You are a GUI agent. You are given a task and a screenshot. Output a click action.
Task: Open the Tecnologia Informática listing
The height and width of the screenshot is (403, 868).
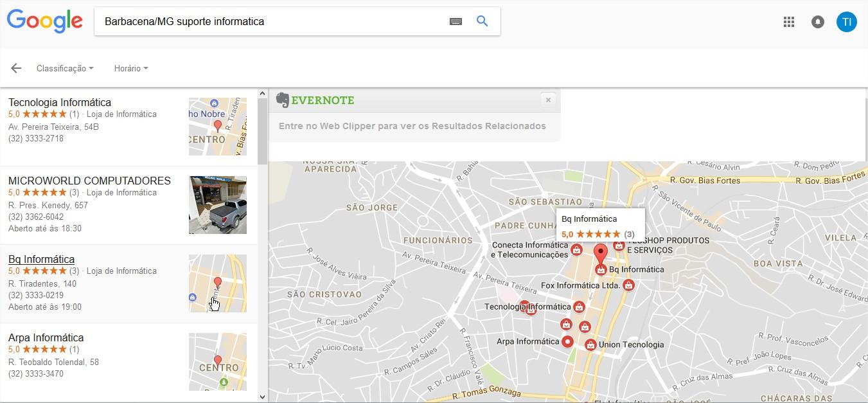tap(60, 102)
